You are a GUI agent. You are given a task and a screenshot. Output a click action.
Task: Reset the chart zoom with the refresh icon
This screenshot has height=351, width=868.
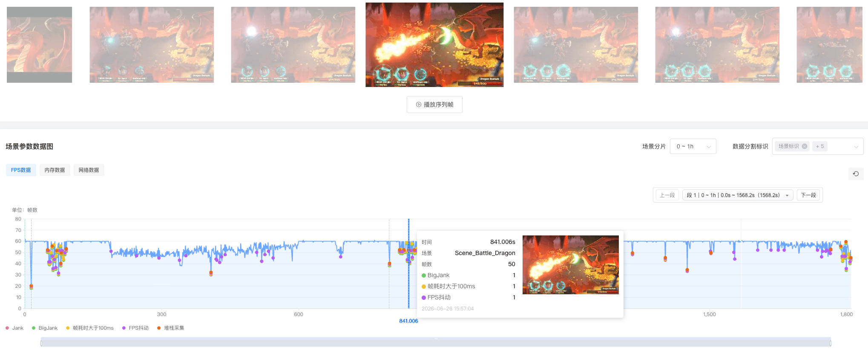856,174
